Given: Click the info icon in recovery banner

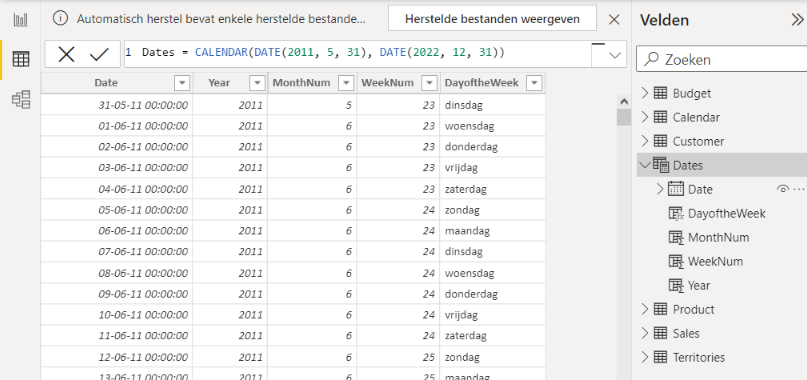Looking at the screenshot, I should pyautogui.click(x=60, y=19).
